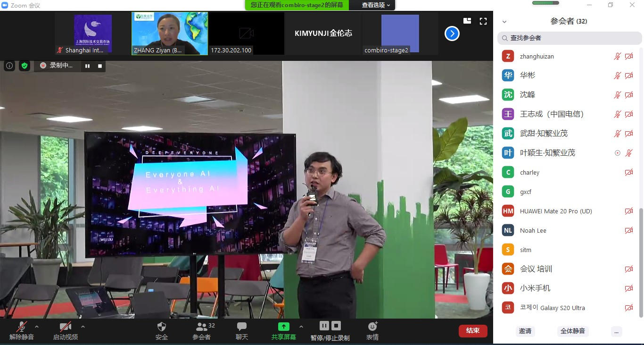Click the 全体静音 mute all button
This screenshot has width=644, height=345.
pyautogui.click(x=573, y=331)
